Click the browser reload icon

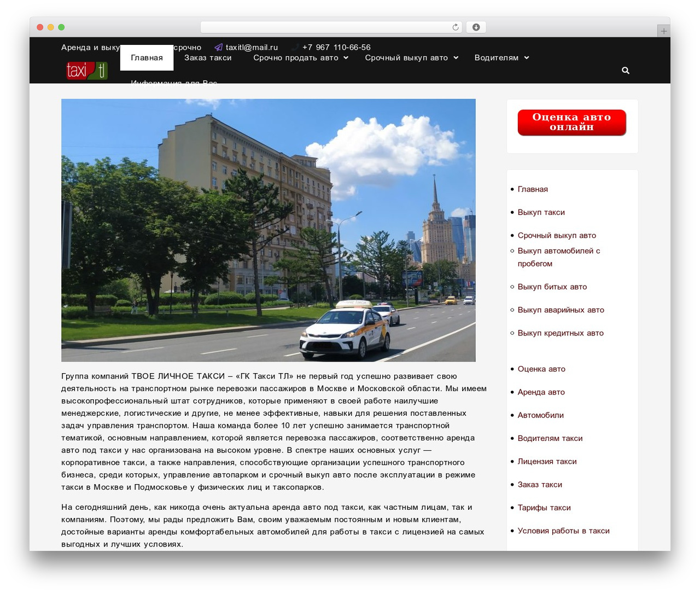(456, 27)
